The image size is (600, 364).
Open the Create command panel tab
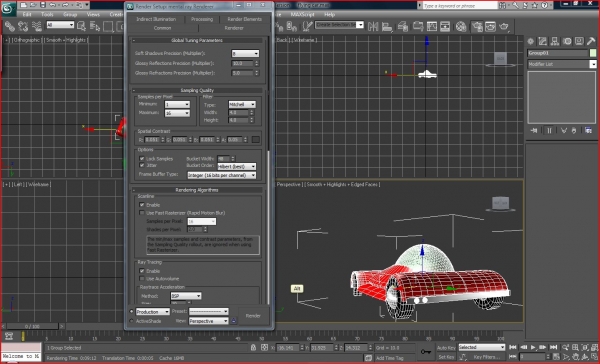click(x=531, y=41)
